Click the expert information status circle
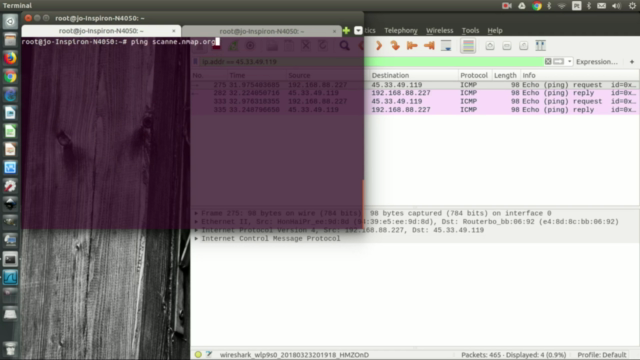 (198, 355)
